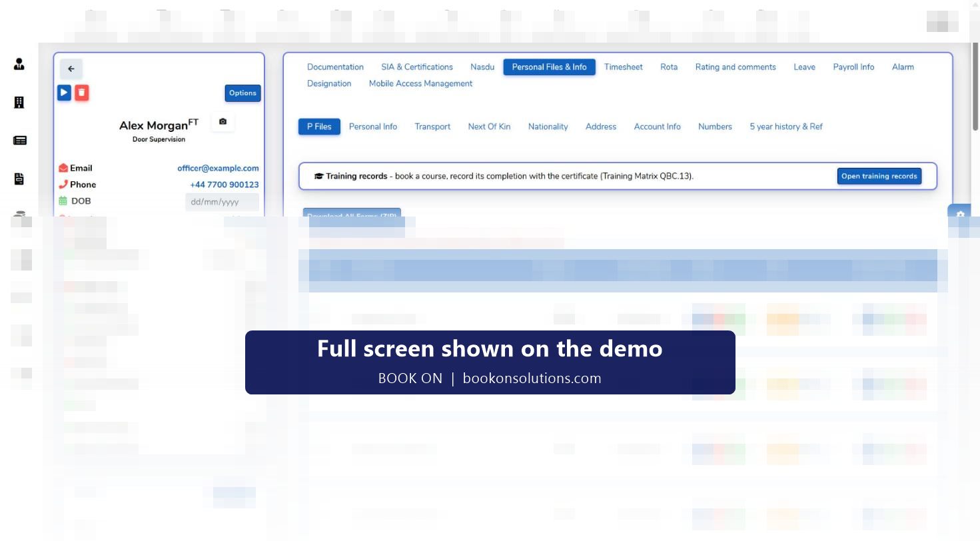Open the 5 year history & Ref sub-tab

(786, 127)
